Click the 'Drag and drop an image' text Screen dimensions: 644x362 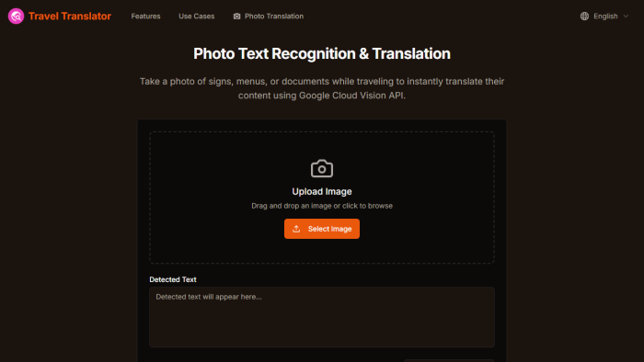point(322,206)
